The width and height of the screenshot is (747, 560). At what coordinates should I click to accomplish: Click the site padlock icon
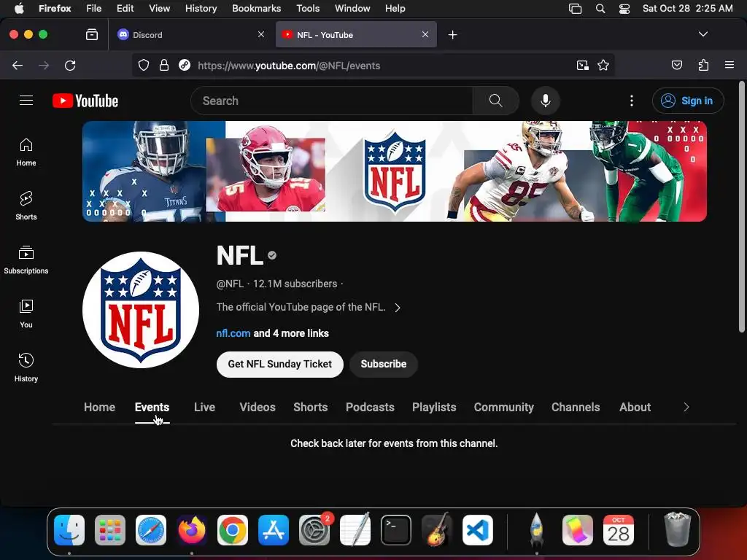pos(164,65)
